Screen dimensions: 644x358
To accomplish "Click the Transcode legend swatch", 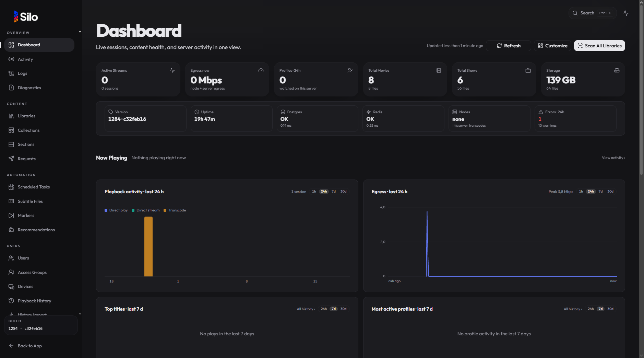I will click(x=165, y=210).
